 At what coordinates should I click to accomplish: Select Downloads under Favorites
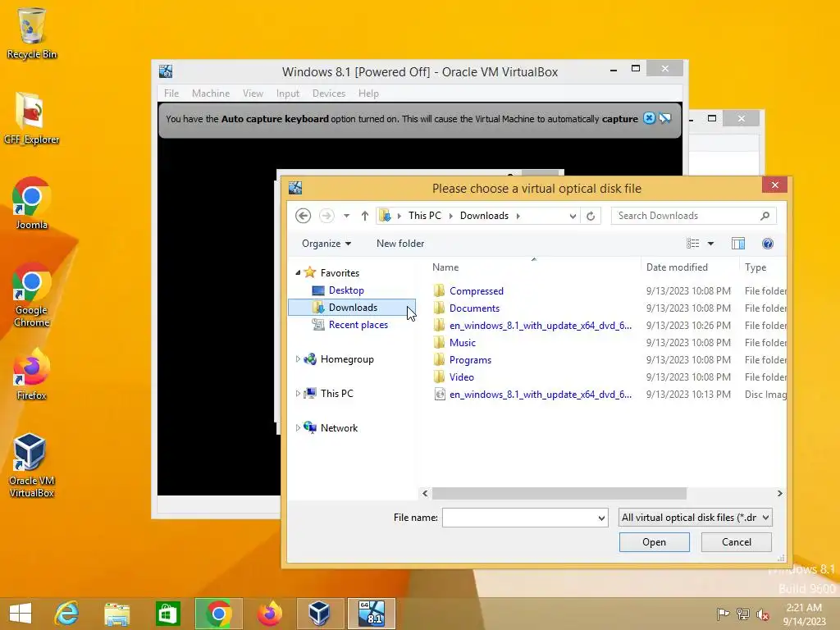click(352, 308)
